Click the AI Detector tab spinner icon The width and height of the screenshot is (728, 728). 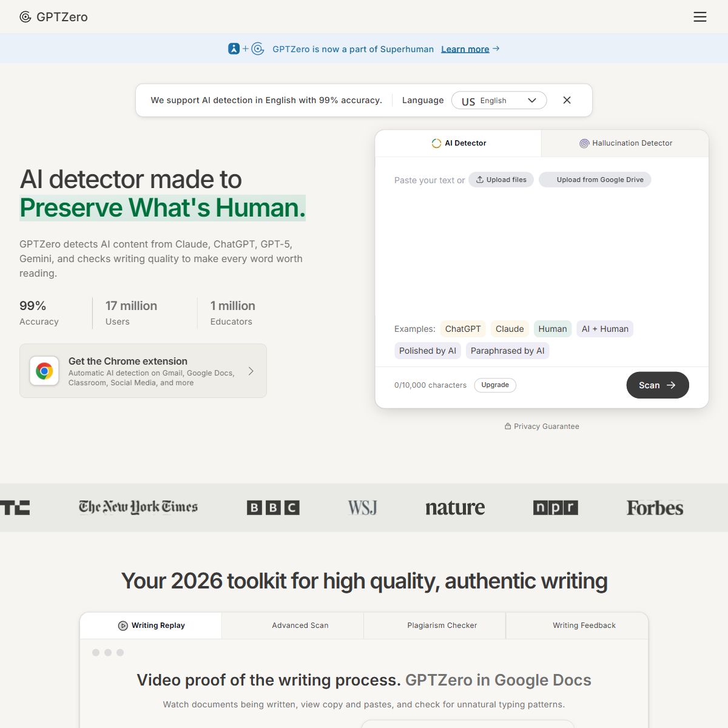click(x=436, y=143)
